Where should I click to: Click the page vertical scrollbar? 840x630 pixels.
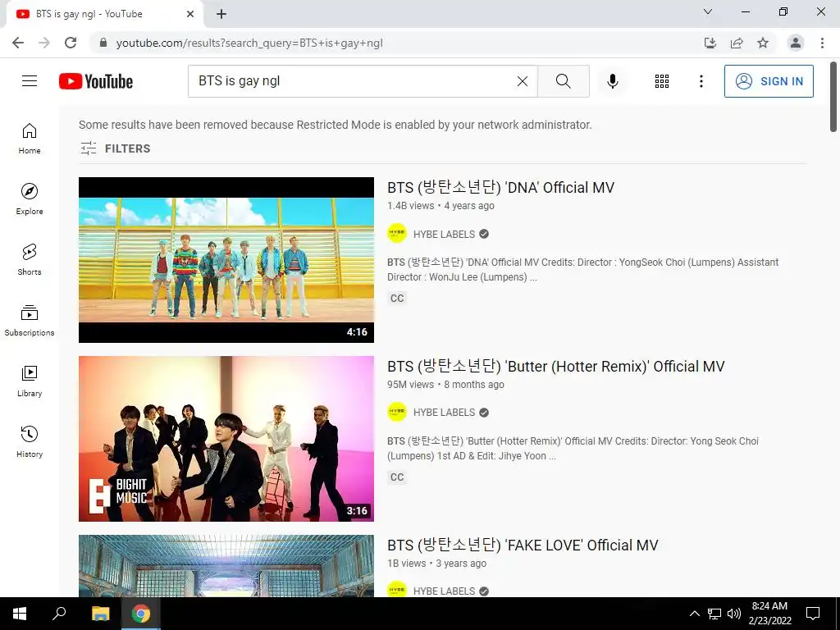833,97
